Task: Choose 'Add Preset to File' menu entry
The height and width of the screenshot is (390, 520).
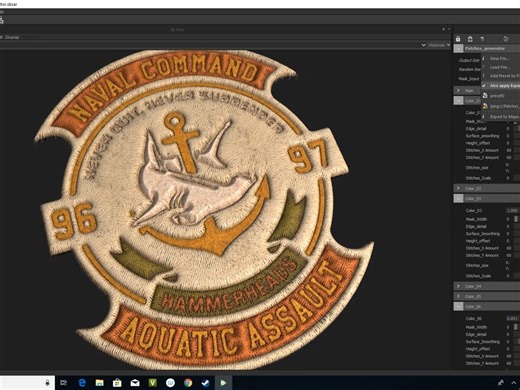Action: tap(505, 76)
